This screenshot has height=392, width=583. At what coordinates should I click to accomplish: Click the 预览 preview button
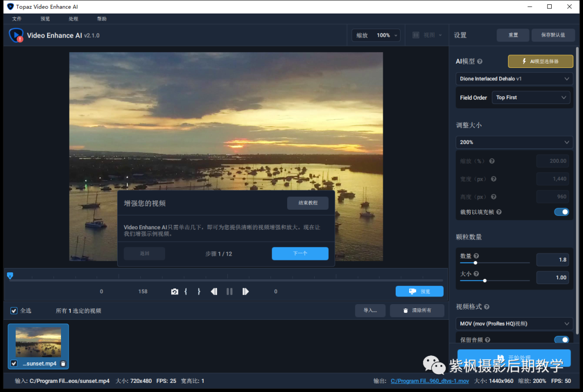coord(419,291)
